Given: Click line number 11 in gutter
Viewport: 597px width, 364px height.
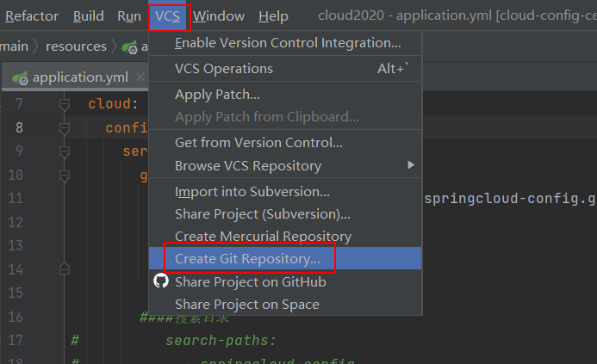Looking at the screenshot, I should pos(16,198).
